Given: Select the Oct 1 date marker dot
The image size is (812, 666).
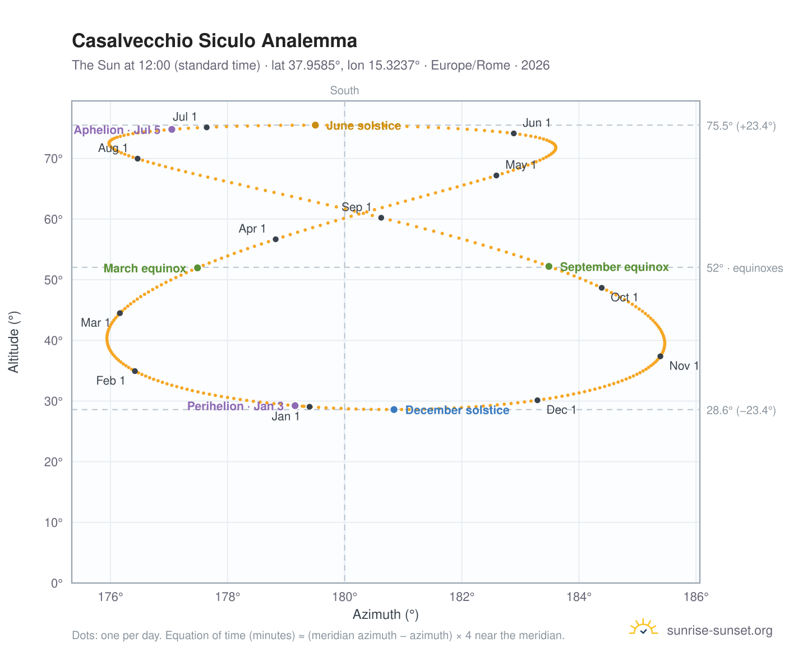Looking at the screenshot, I should pos(602,288).
